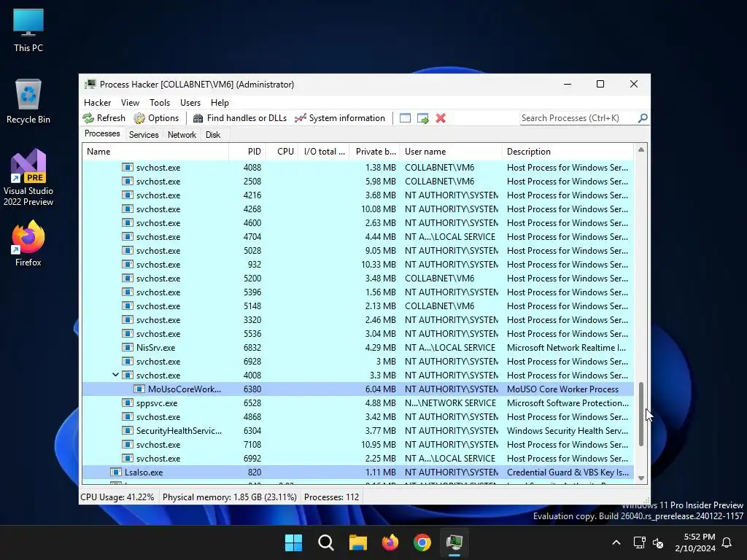
Task: Select svchost.exe with PID 7108
Action: (x=357, y=445)
